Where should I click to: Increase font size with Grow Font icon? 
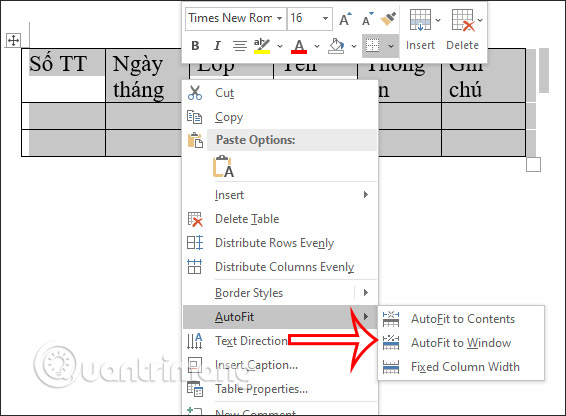345,19
